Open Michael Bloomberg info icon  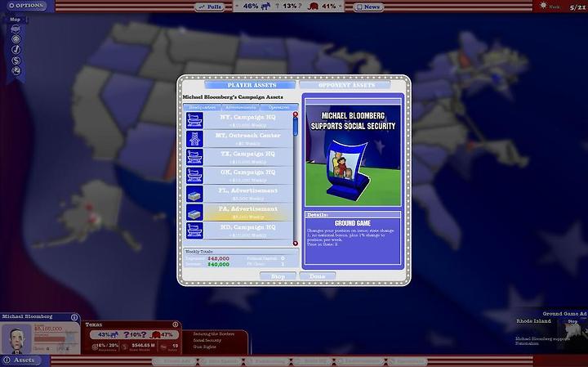pos(74,317)
